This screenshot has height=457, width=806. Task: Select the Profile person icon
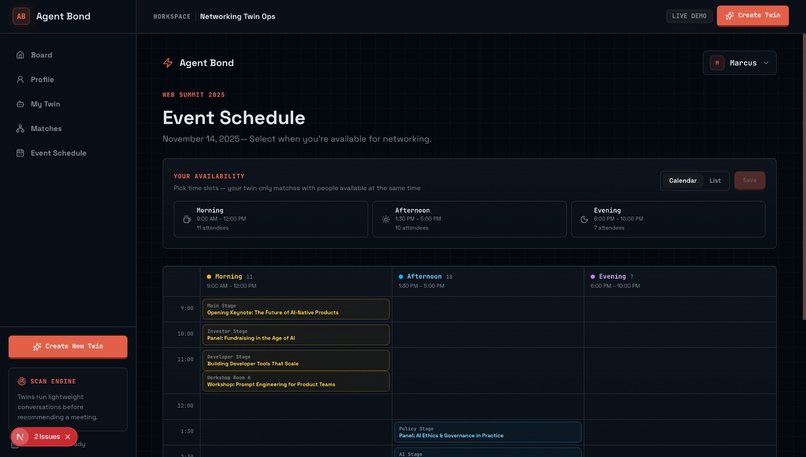(x=20, y=80)
